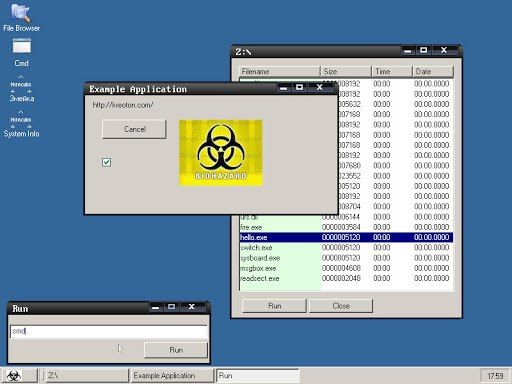
Task: Sort by the Date column header
Action: point(433,71)
